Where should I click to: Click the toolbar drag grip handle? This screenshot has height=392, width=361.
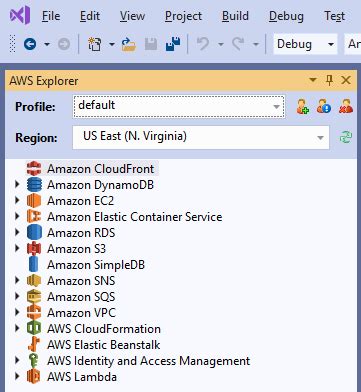tap(12, 44)
